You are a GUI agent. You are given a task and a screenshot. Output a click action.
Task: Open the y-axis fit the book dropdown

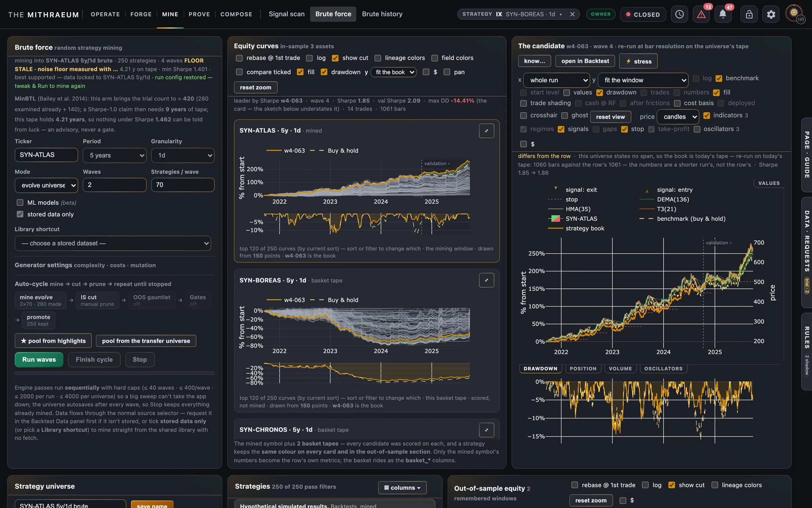[393, 72]
